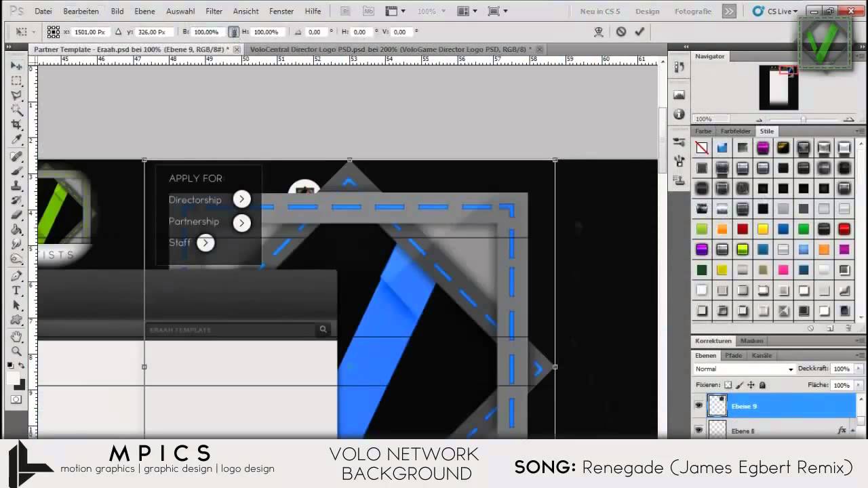Click the Ebene 9 layer thumbnail
Screen dimensions: 868x488
pyautogui.click(x=717, y=405)
